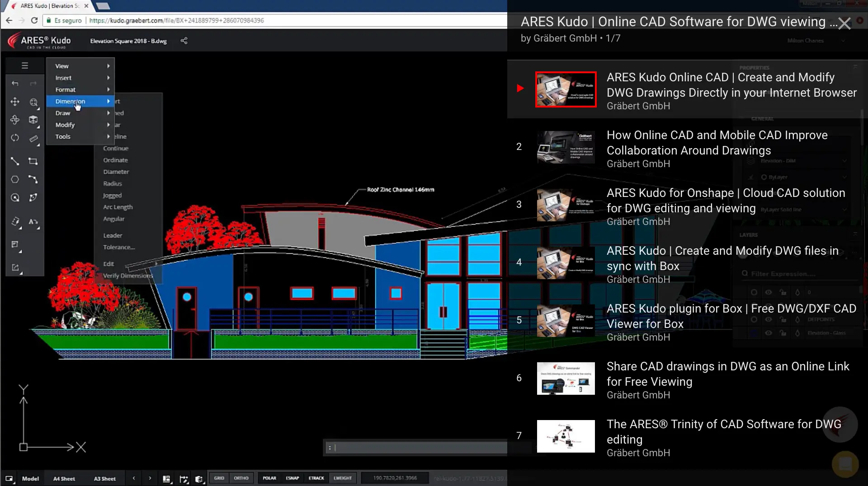The width and height of the screenshot is (868, 486).
Task: Open video 'ARES Kudo for Onshape' thumbnail
Action: coord(566,205)
